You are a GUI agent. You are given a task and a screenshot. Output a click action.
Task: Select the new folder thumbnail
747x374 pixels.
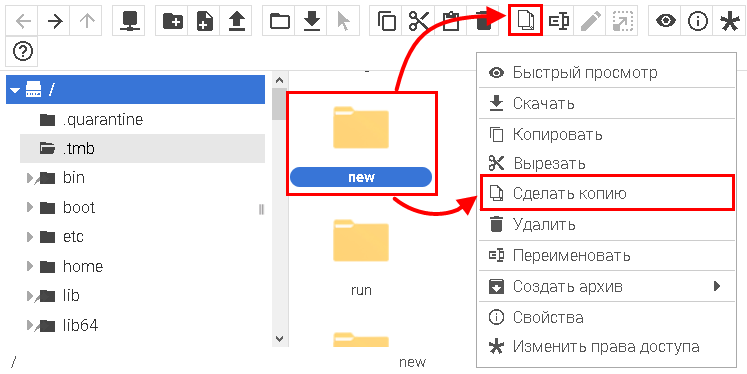pos(361,127)
